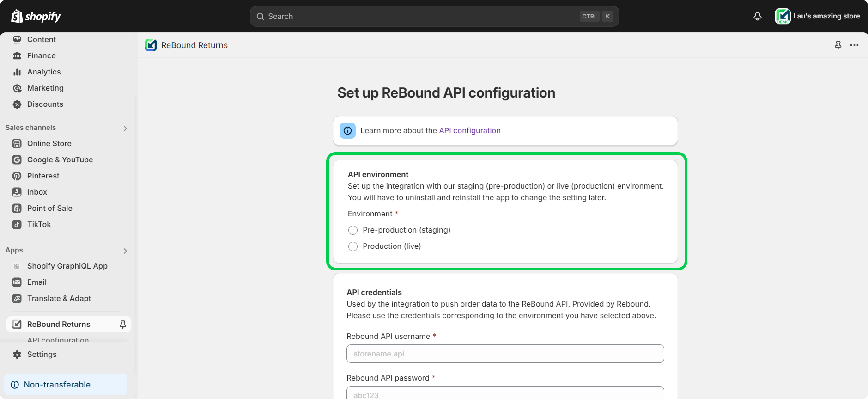Click the Google & YouTube icon
Screen dimensions: 868x399
coord(17,160)
